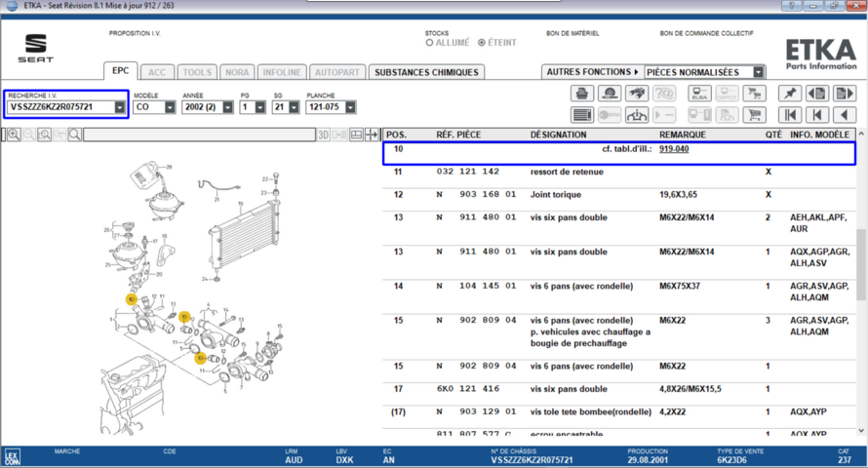Switch to the AUTOPART tab
The width and height of the screenshot is (868, 468).
click(x=337, y=72)
